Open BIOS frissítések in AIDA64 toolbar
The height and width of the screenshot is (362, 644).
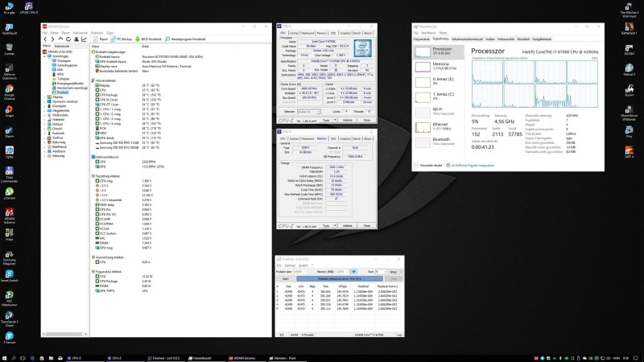(148, 39)
